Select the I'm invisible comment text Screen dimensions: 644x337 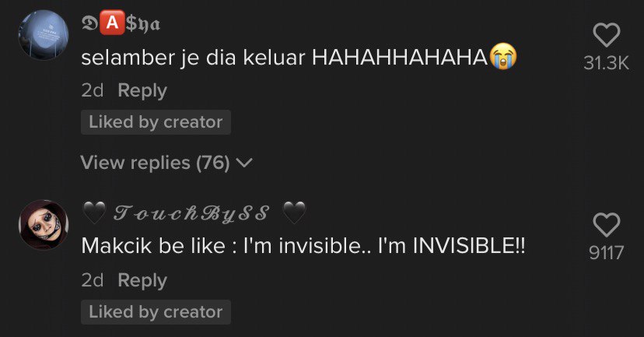tap(303, 246)
